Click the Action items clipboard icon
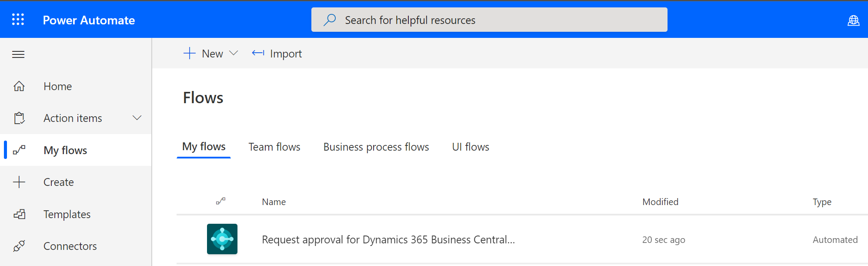The width and height of the screenshot is (868, 266). tap(19, 118)
